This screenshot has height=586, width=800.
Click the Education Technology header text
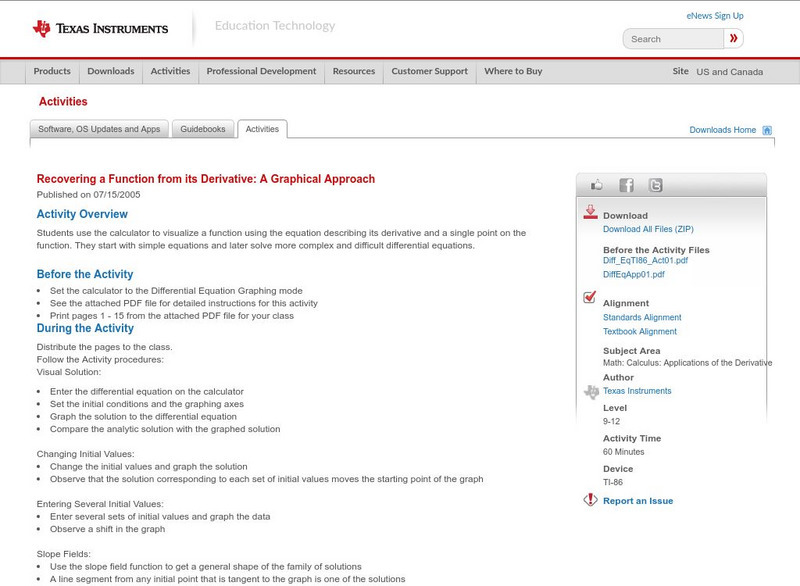click(275, 26)
